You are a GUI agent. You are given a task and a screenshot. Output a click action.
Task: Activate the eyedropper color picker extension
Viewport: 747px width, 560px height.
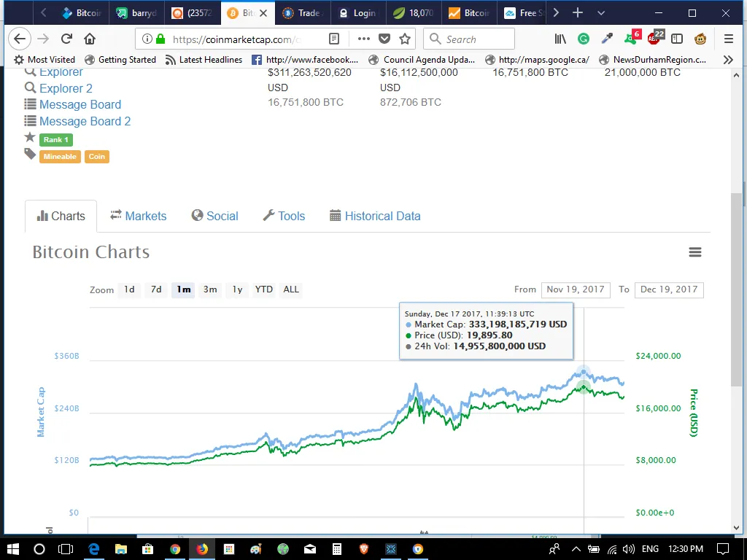607,39
